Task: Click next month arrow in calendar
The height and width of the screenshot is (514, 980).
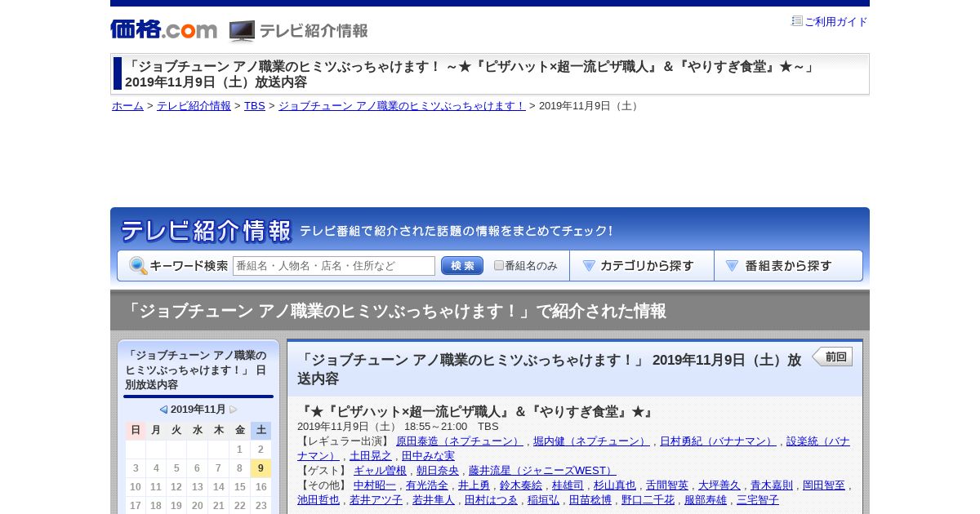Action: [234, 410]
